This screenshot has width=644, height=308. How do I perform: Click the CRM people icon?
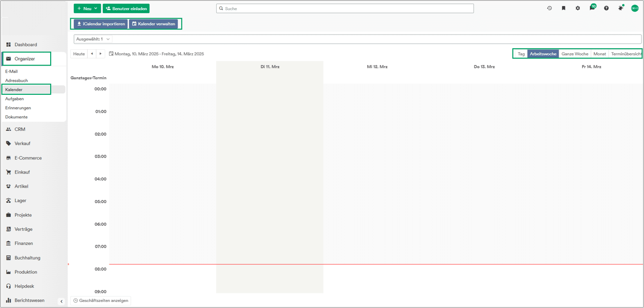pos(9,129)
